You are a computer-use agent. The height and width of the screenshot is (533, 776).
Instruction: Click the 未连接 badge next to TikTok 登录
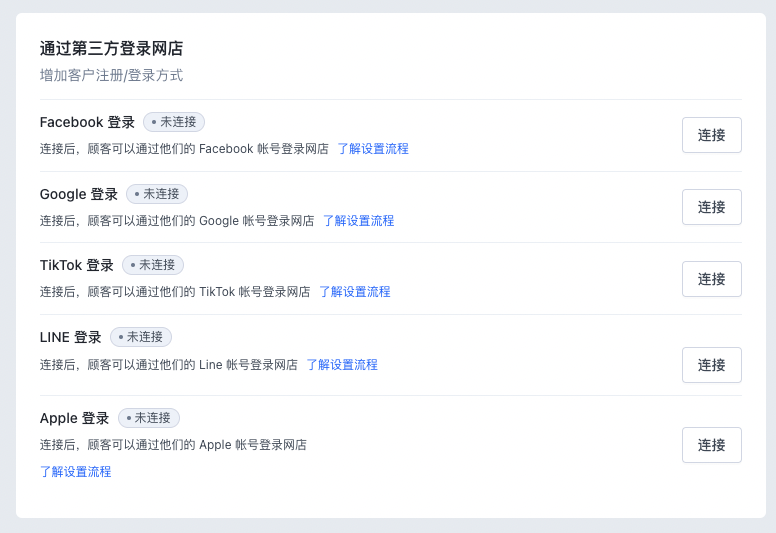153,265
